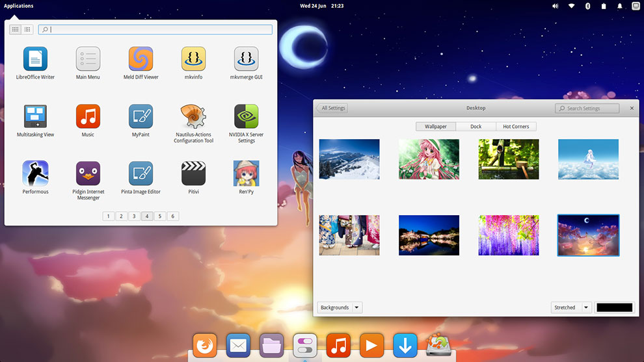Click the Firefox icon in the dock
The image size is (644, 362).
(x=205, y=345)
